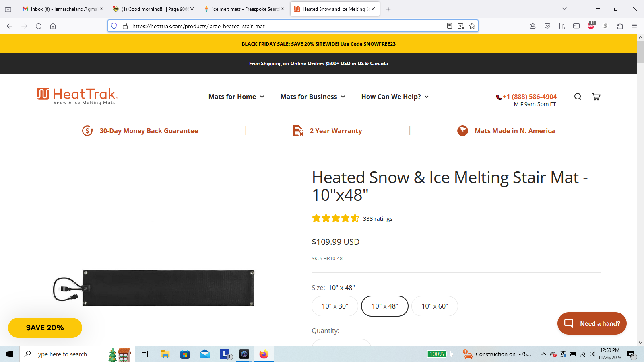The image size is (644, 362).
Task: Reload the page with refresh icon
Action: coord(39,26)
